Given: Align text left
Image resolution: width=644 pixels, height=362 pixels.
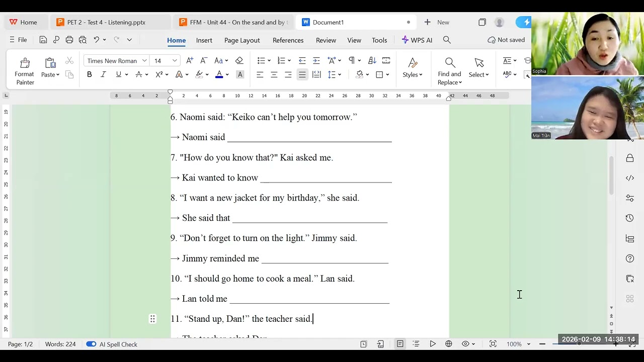Looking at the screenshot, I should (260, 74).
